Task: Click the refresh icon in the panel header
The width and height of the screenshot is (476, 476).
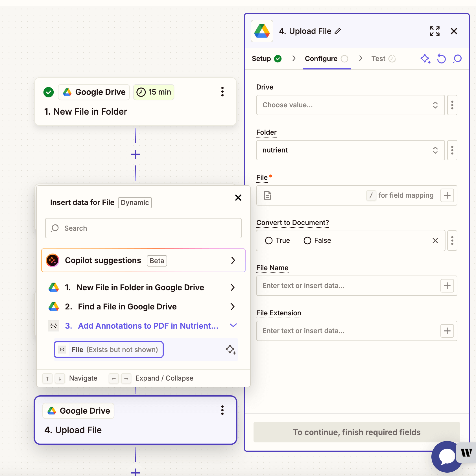Action: point(441,58)
